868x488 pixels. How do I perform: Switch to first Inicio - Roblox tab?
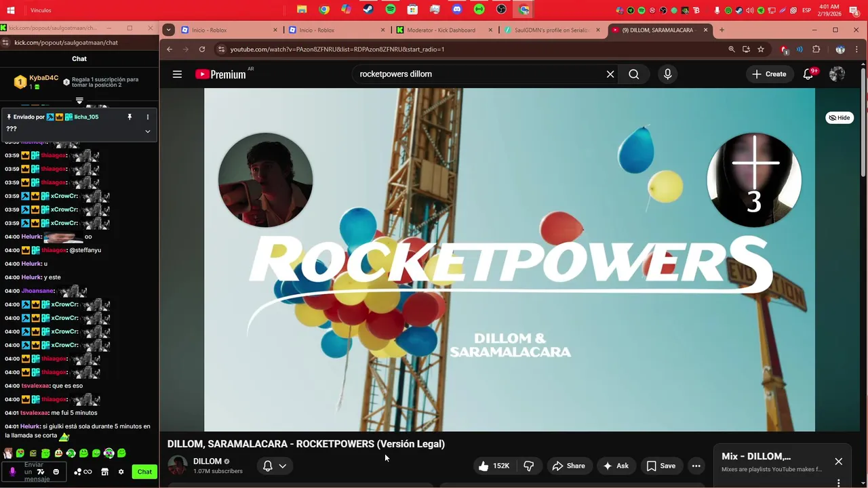229,30
